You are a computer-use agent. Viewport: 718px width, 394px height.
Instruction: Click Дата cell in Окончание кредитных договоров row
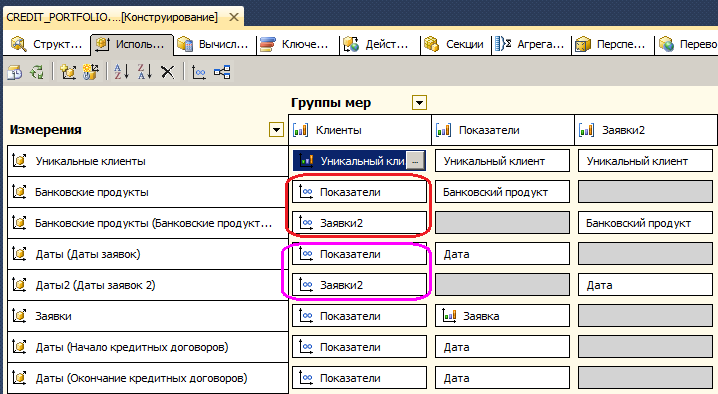coord(502,378)
